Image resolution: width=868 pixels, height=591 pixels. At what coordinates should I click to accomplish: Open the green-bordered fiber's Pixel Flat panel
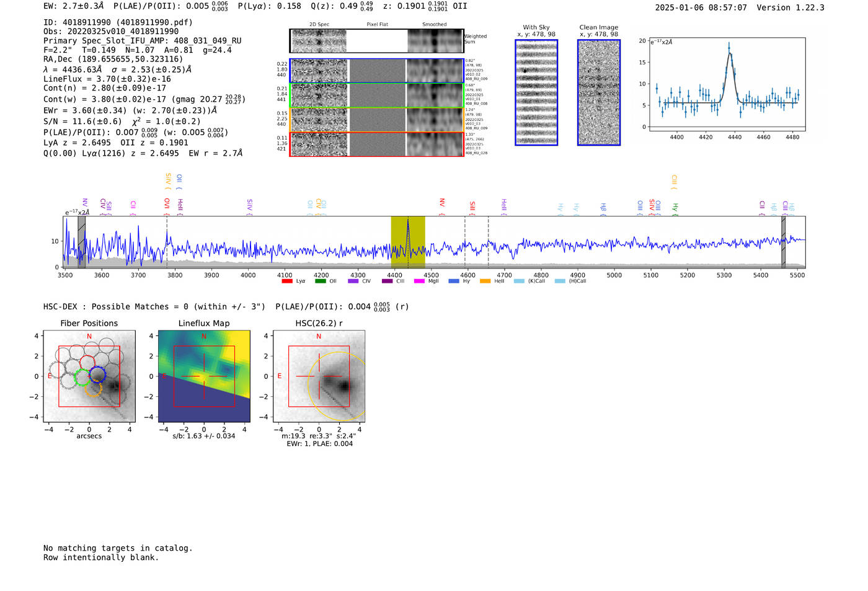(377, 96)
